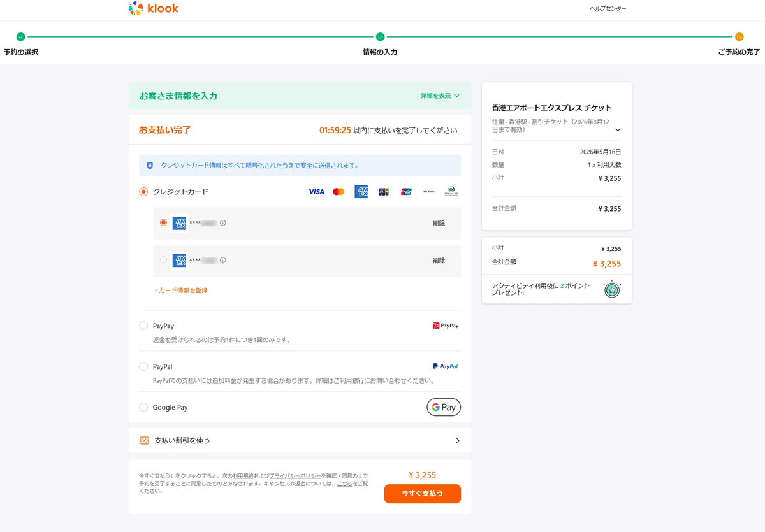Viewport: 765px width, 532px height.
Task: Open info icon for second saved card
Action: pyautogui.click(x=222, y=260)
